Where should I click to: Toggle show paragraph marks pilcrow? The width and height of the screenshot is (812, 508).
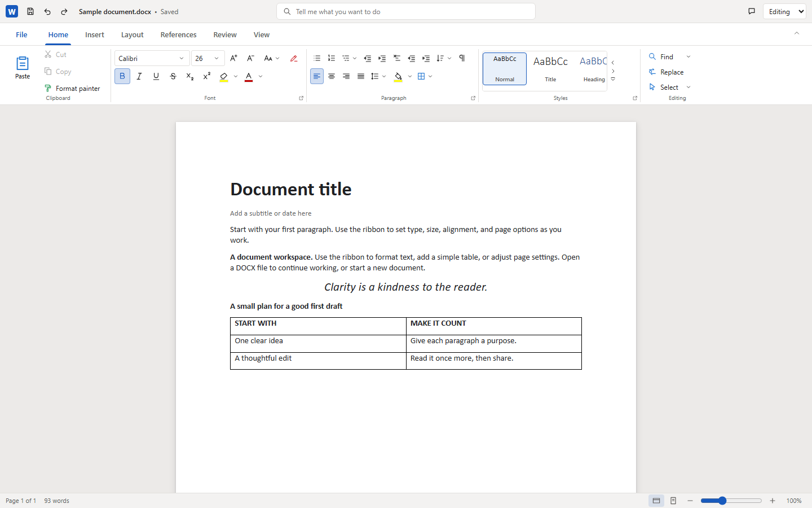tap(462, 58)
